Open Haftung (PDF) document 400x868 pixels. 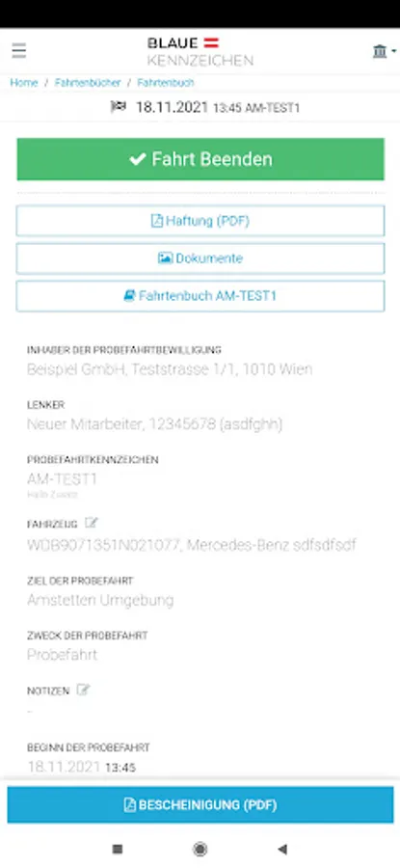coord(200,221)
